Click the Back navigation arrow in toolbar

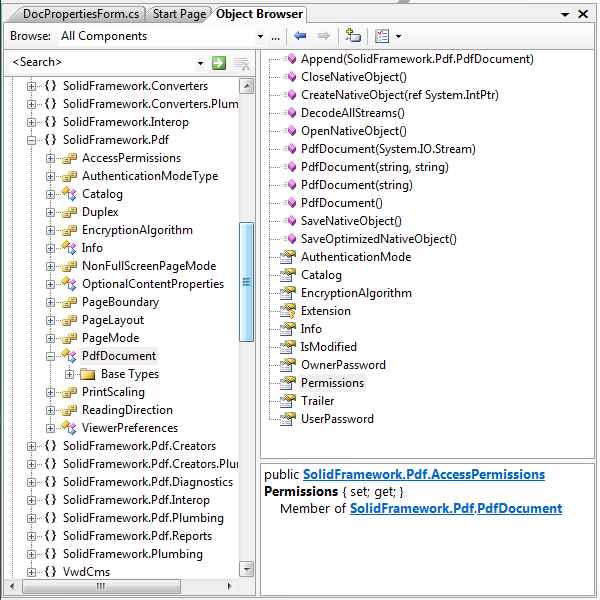300,36
